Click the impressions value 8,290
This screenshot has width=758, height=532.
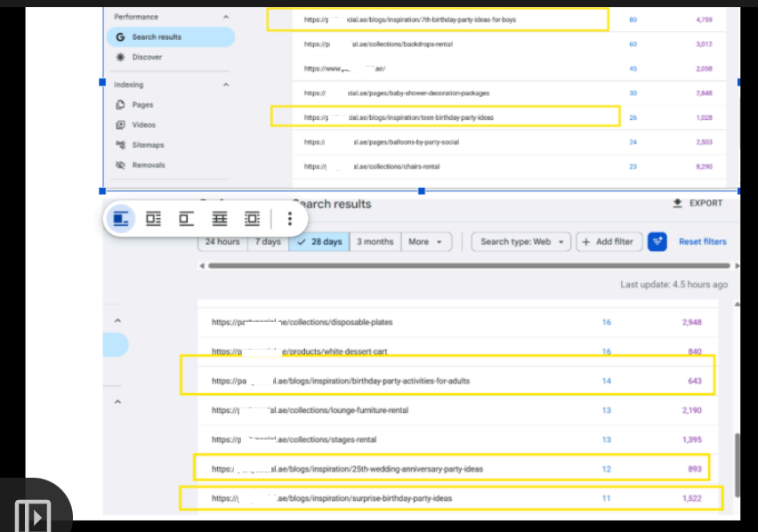click(704, 166)
